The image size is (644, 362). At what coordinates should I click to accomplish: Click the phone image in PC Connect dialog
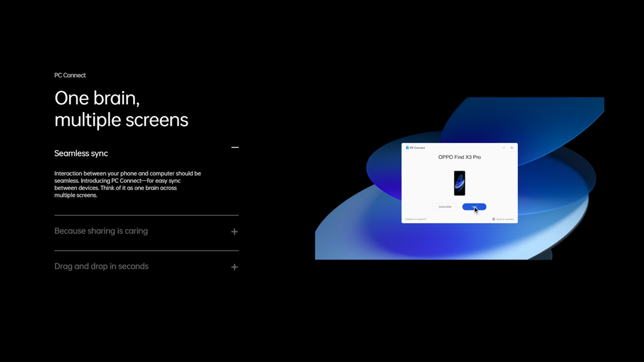point(460,183)
